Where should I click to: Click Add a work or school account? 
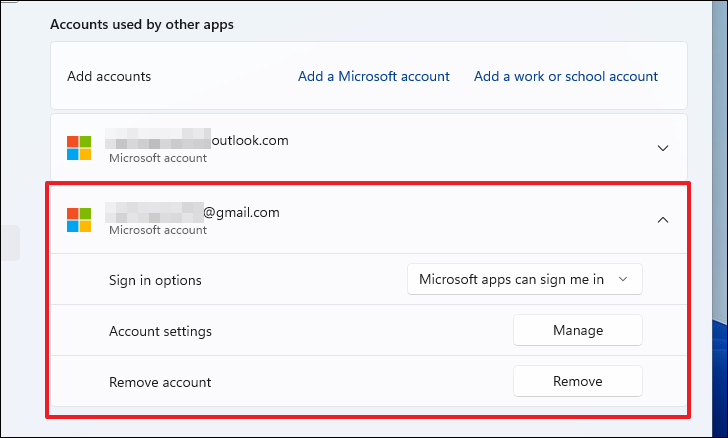566,76
